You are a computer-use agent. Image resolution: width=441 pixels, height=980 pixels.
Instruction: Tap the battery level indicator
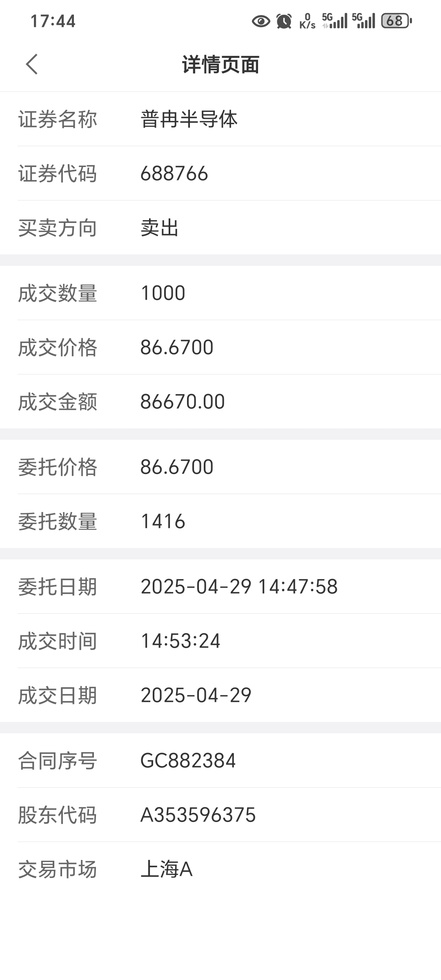396,21
